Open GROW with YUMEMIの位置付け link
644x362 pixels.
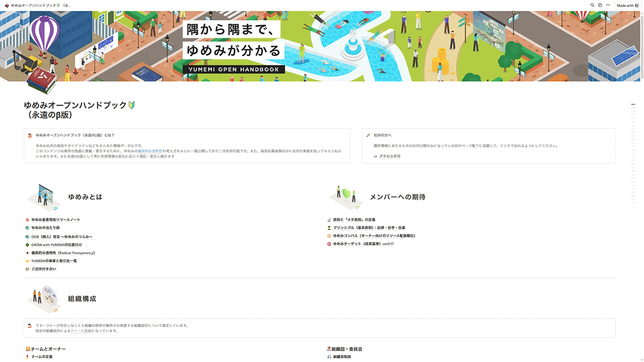tap(56, 245)
